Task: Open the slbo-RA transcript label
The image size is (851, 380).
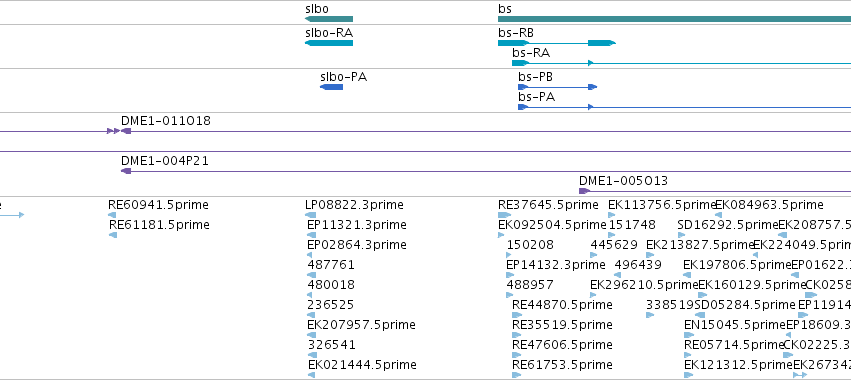Action: (x=329, y=33)
